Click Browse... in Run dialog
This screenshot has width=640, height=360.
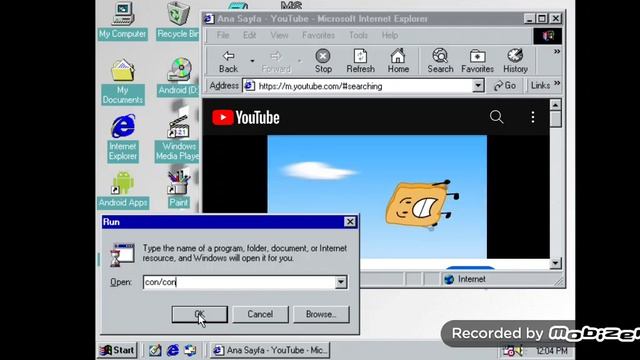(321, 314)
